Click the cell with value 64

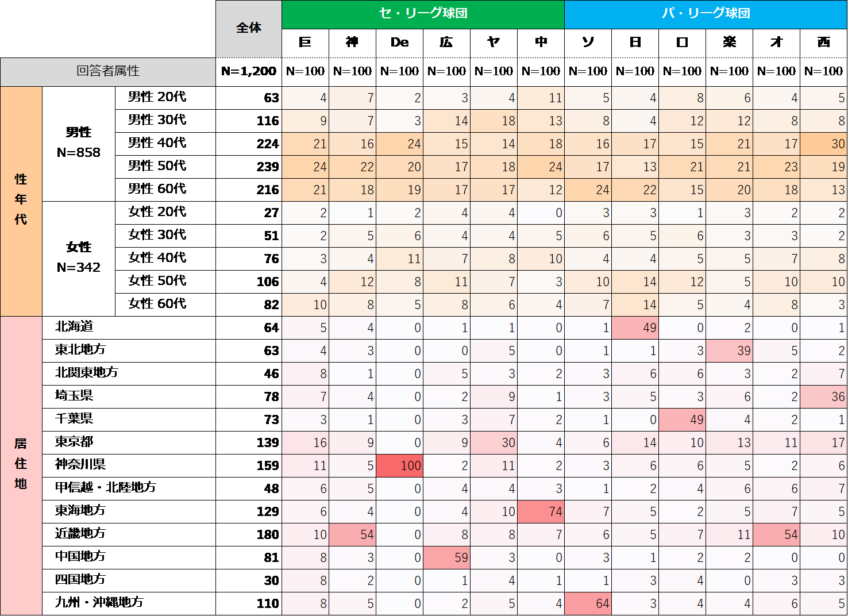click(588, 603)
